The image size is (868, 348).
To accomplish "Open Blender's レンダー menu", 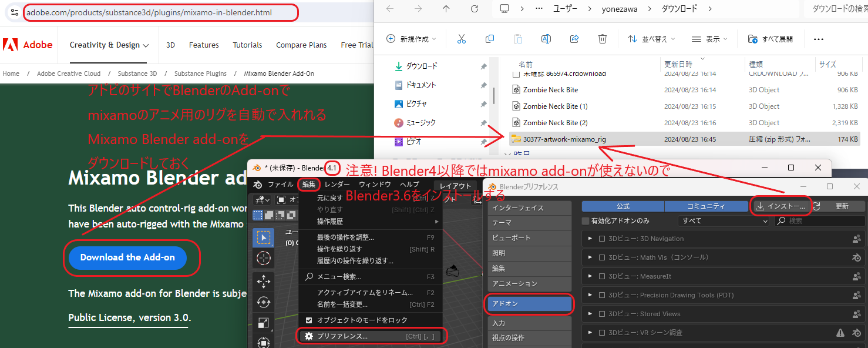I will tap(337, 185).
